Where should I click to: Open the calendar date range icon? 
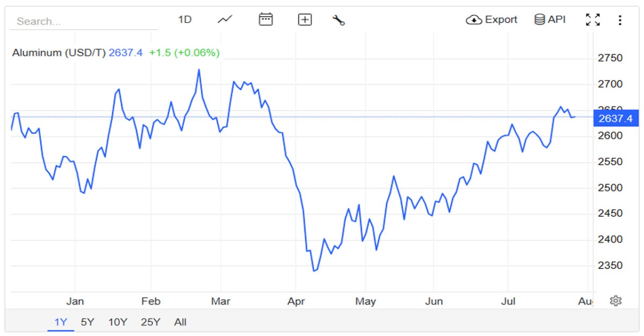click(x=266, y=19)
